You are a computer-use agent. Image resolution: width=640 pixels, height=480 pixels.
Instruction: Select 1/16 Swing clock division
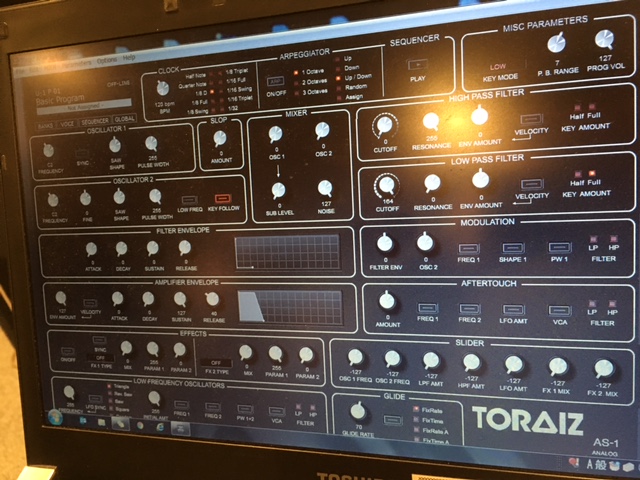click(220, 90)
